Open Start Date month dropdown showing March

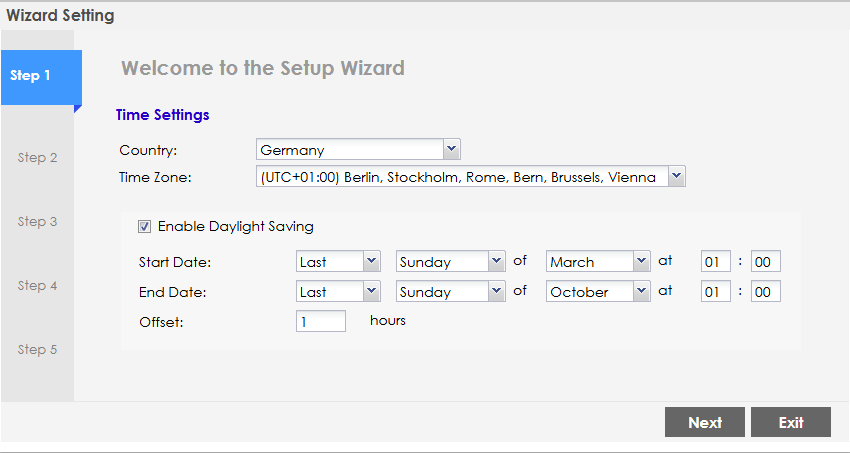(598, 262)
